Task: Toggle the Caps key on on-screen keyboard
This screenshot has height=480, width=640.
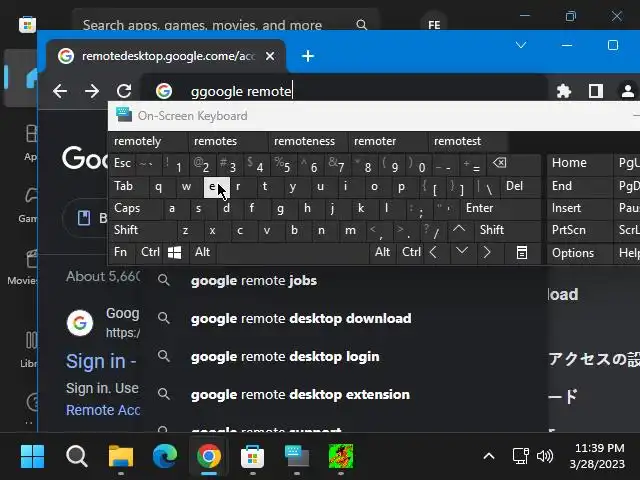Action: point(135,208)
